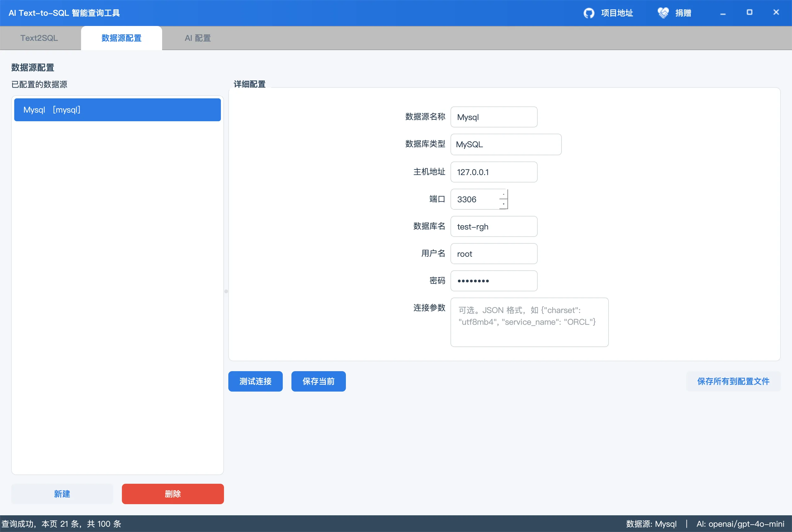Click the 主机地址 input field

click(494, 172)
